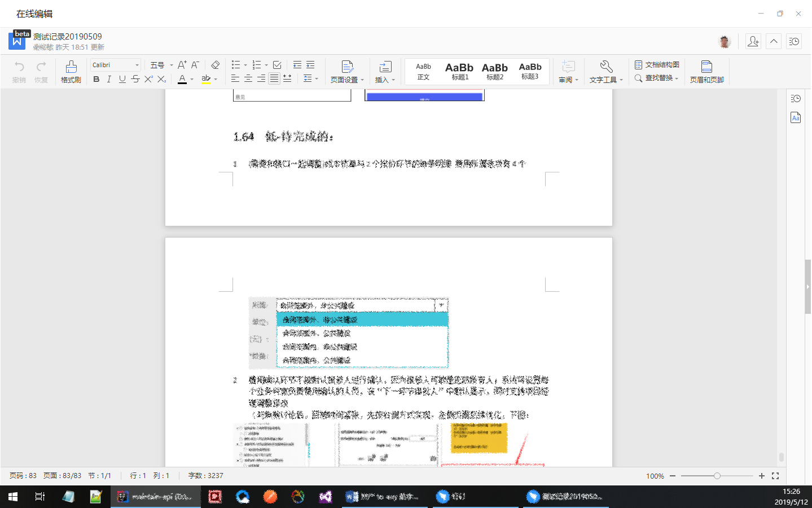812x508 pixels.
Task: Open the 插入 insert menu
Action: pyautogui.click(x=385, y=72)
